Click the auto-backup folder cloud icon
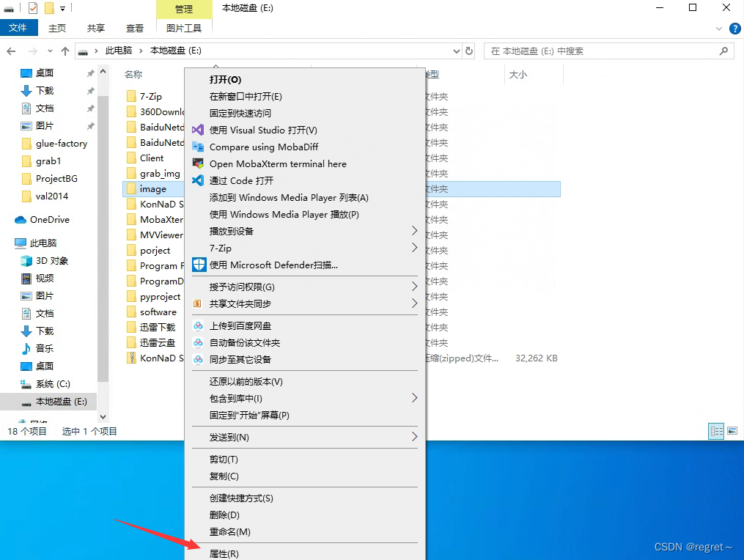 point(198,342)
